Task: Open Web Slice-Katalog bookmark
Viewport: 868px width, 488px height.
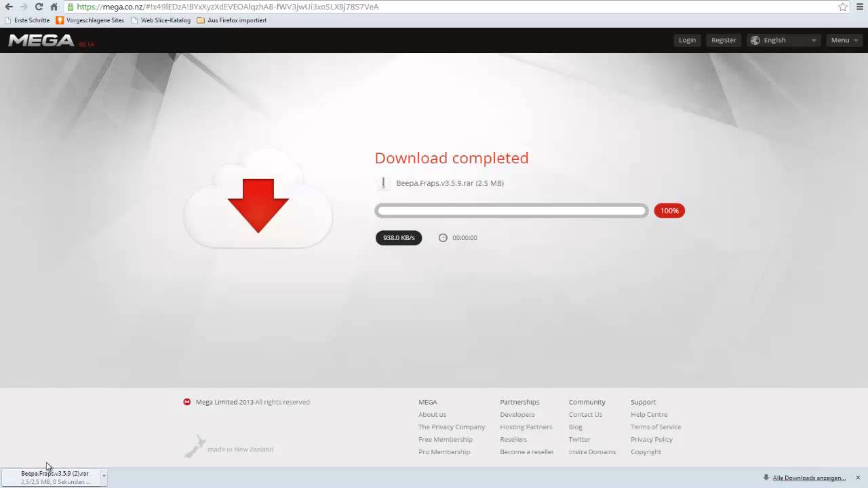Action: [161, 20]
